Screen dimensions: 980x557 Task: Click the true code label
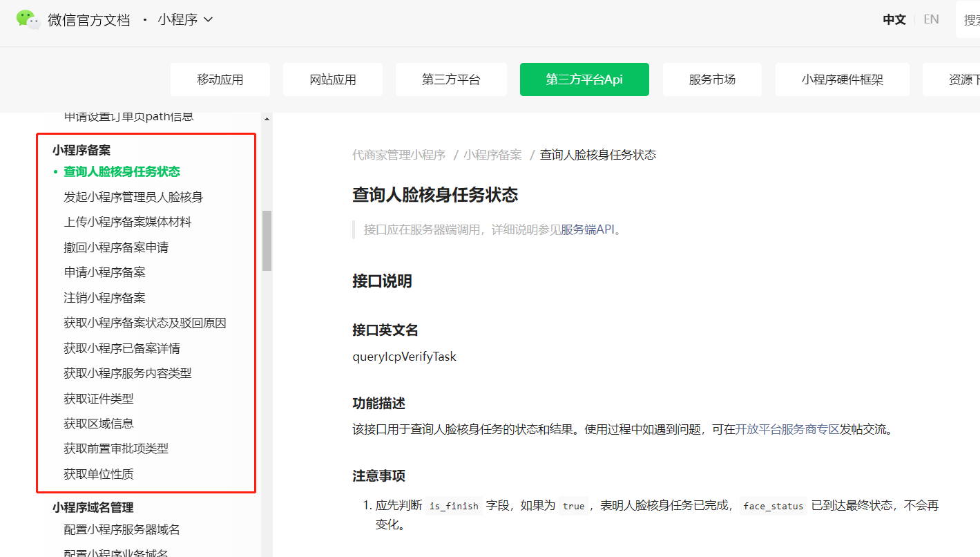(x=573, y=506)
